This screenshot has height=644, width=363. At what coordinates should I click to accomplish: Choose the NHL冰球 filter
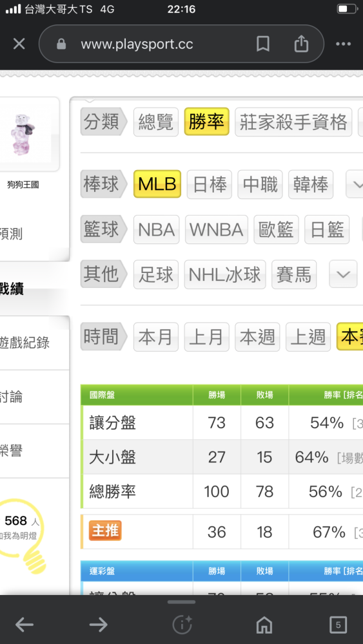coord(225,274)
